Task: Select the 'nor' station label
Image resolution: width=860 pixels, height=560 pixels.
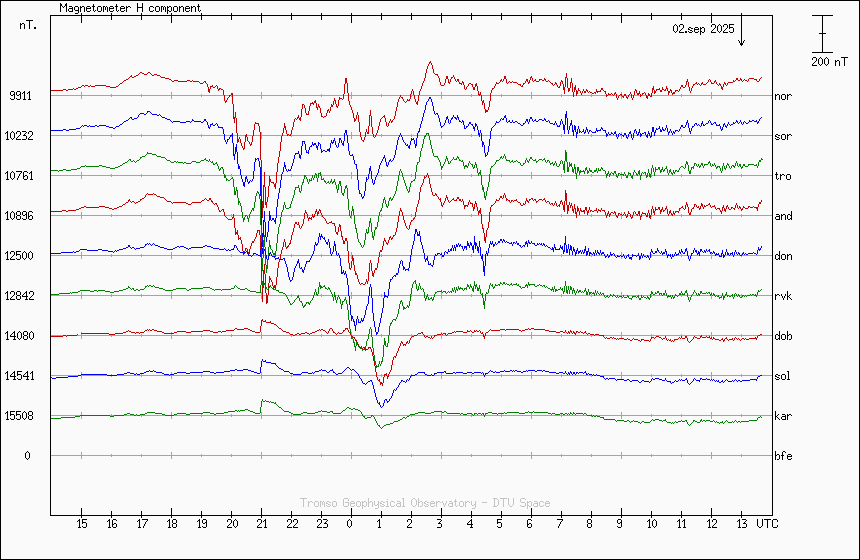Action: [783, 96]
